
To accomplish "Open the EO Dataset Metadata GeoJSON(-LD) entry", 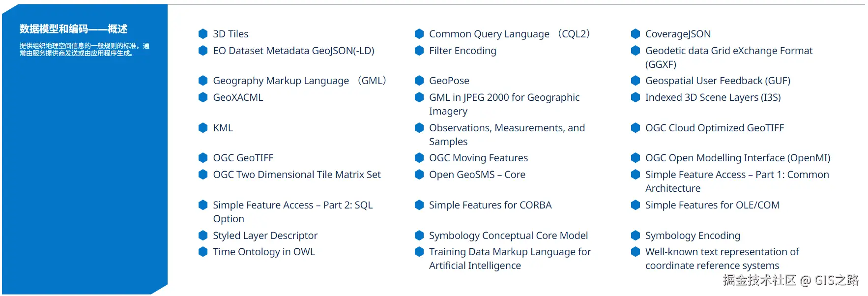I will tap(293, 51).
